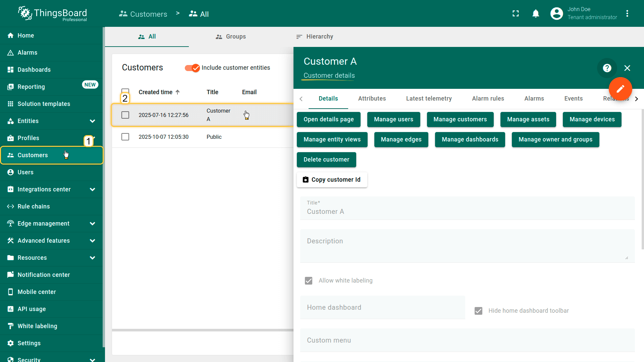The width and height of the screenshot is (644, 362).
Task: Click the notifications bell icon
Action: click(536, 13)
